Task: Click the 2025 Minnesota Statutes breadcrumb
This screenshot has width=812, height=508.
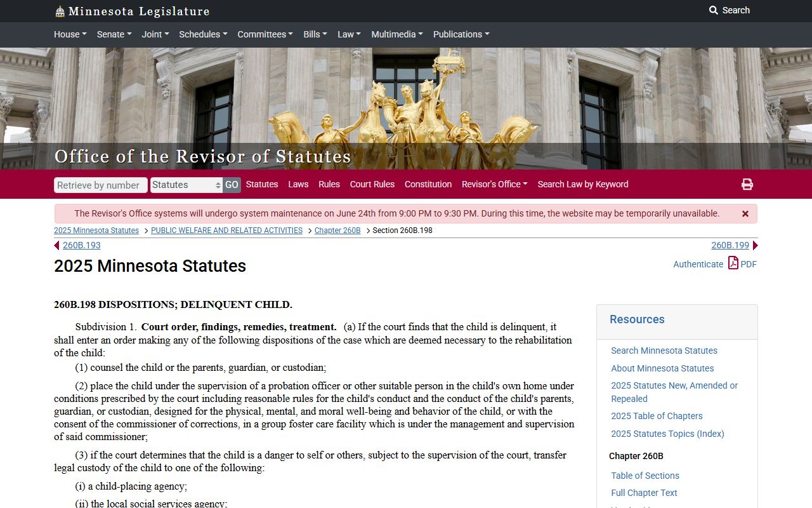Action: pyautogui.click(x=96, y=231)
